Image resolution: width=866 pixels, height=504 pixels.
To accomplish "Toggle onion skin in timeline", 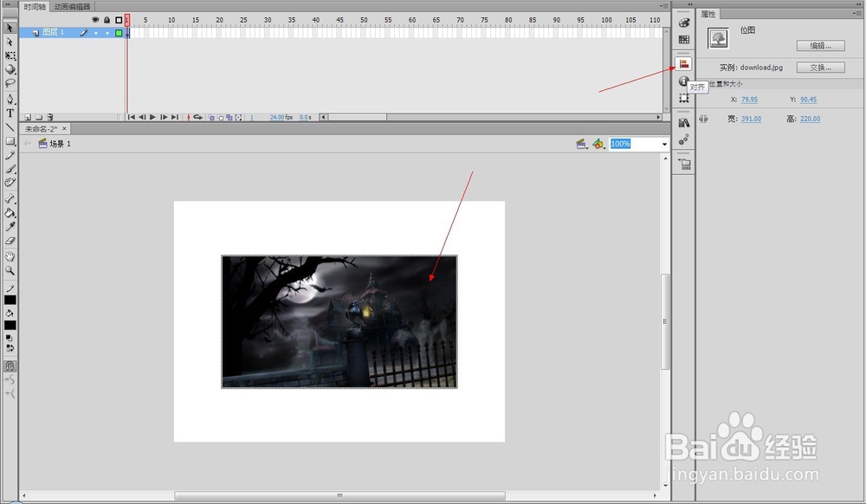I will point(211,117).
